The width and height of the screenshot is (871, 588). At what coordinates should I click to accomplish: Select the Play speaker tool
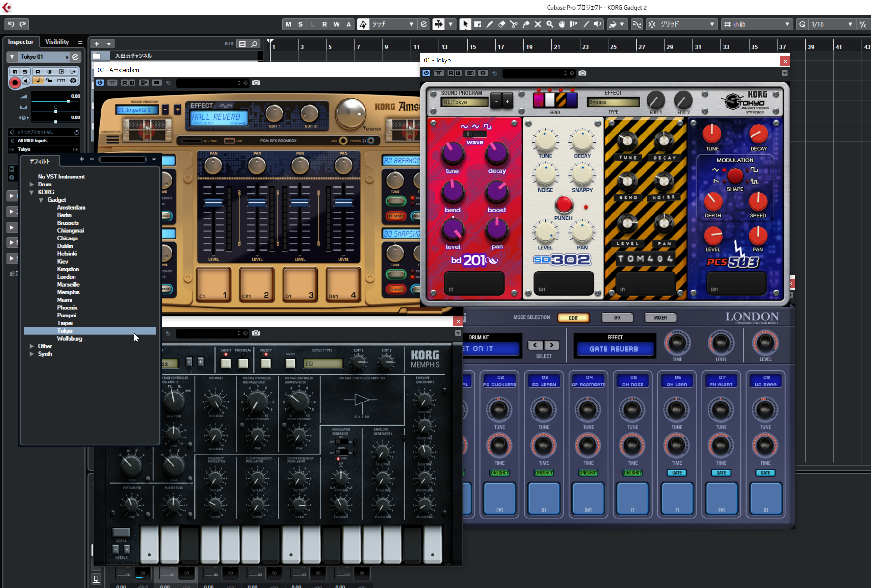point(598,24)
